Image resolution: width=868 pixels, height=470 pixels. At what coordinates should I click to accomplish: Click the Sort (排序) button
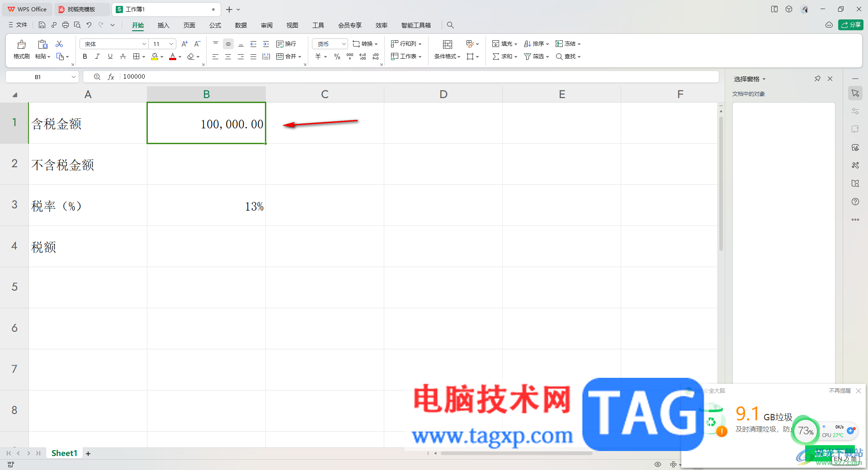pyautogui.click(x=536, y=44)
